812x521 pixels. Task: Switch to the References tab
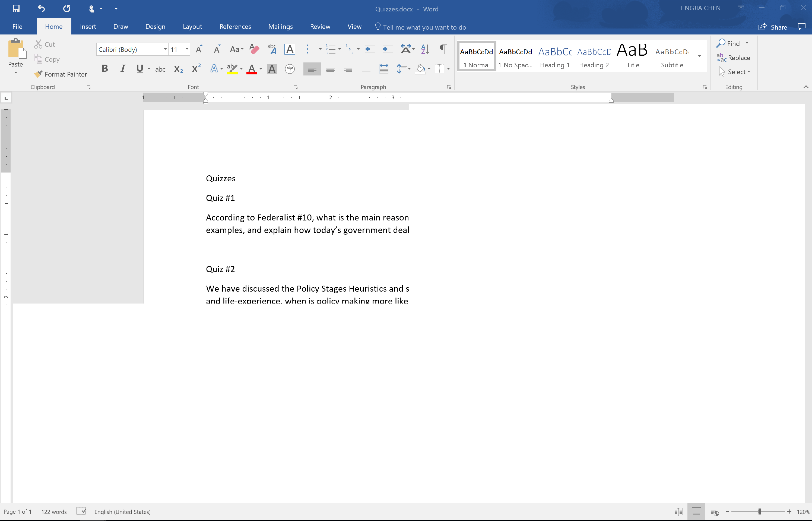pos(235,26)
